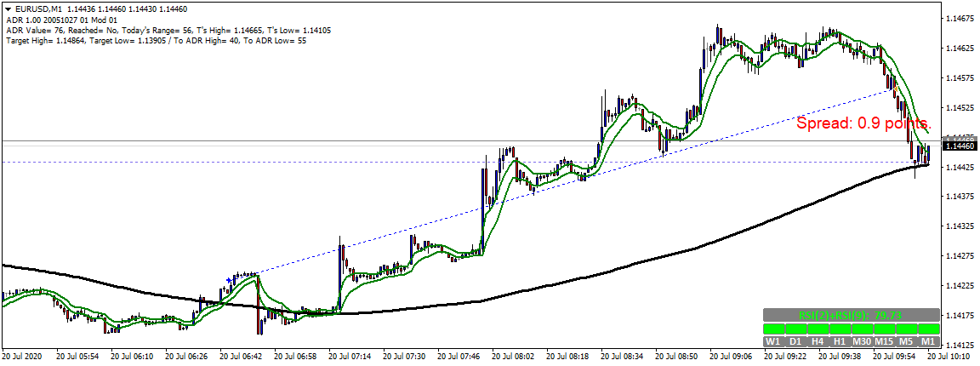Click price scale label 1.14275
Viewport: 980px width, 366px height.
[961, 256]
